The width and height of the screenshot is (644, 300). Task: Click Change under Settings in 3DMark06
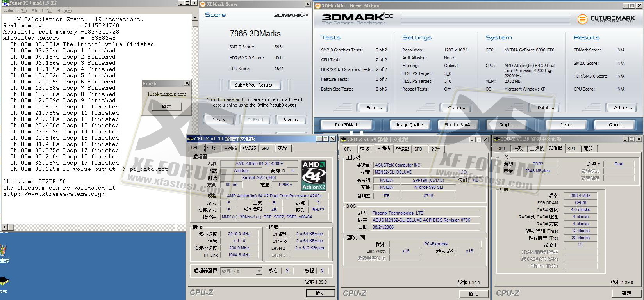(x=457, y=108)
